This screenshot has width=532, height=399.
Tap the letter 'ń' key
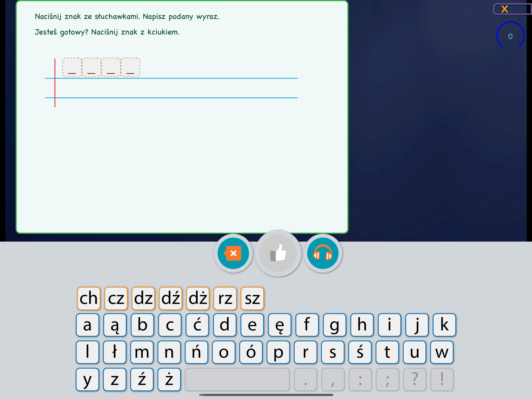point(196,352)
